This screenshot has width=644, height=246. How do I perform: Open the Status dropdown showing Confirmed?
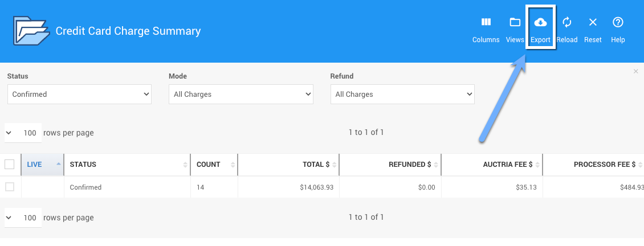(79, 94)
